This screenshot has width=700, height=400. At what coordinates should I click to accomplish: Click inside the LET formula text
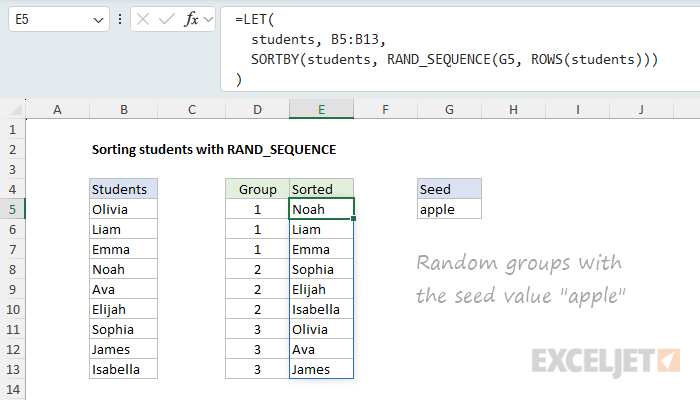(x=446, y=49)
